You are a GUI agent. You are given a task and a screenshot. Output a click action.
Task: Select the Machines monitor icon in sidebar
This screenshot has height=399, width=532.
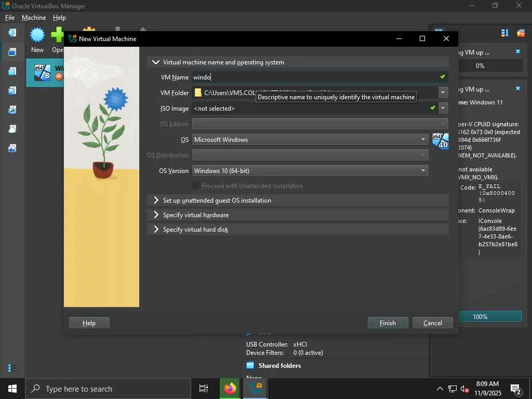12,52
